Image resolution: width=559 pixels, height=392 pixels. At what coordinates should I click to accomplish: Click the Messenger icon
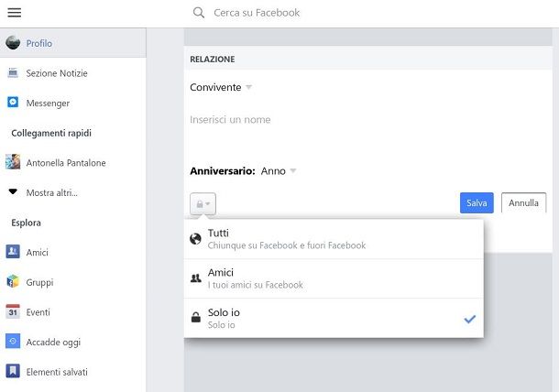pos(13,103)
